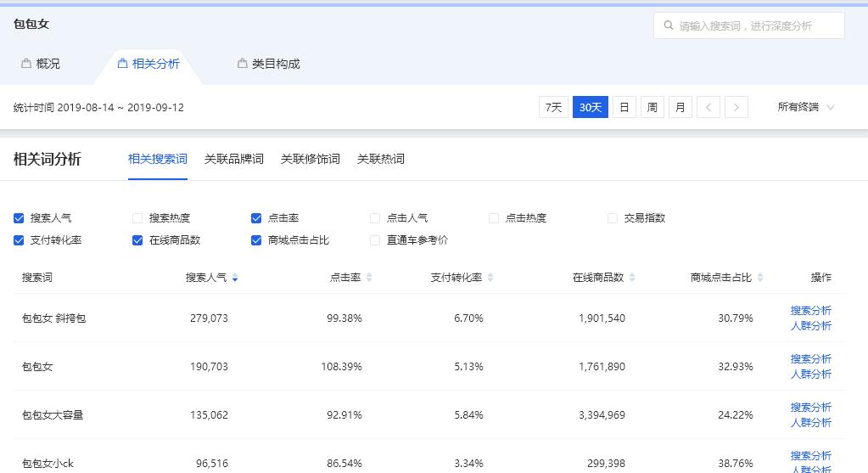The image size is (868, 473).
Task: Click the 搜索词 column header
Action: (37, 278)
